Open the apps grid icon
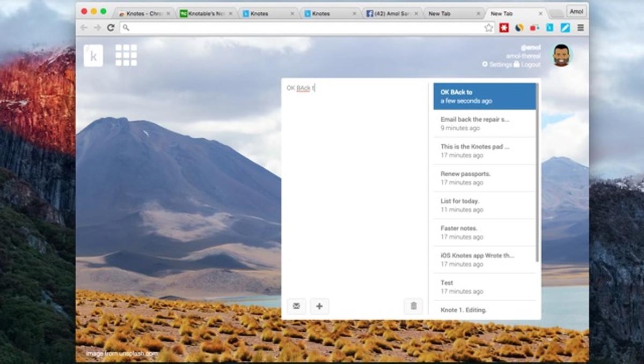 point(126,55)
